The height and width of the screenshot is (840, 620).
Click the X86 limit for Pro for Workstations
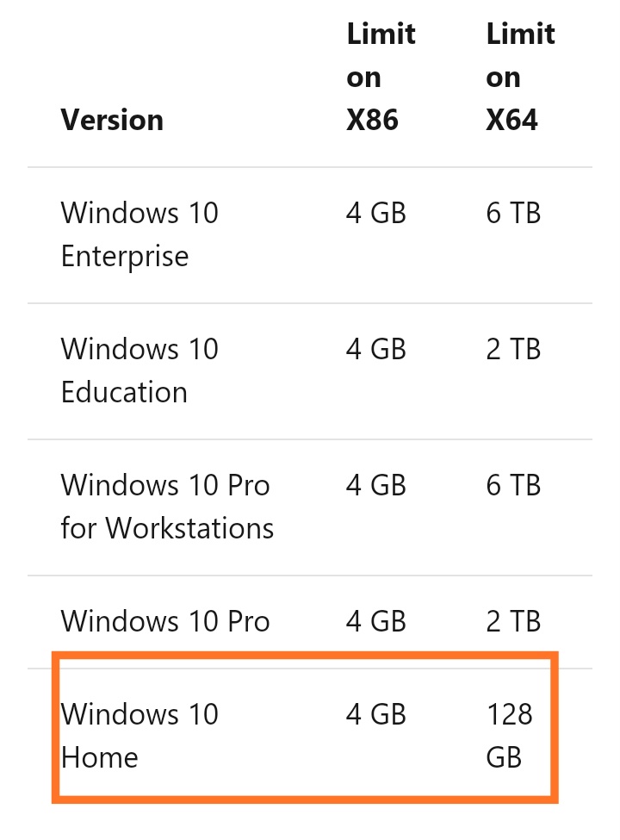[x=375, y=485]
